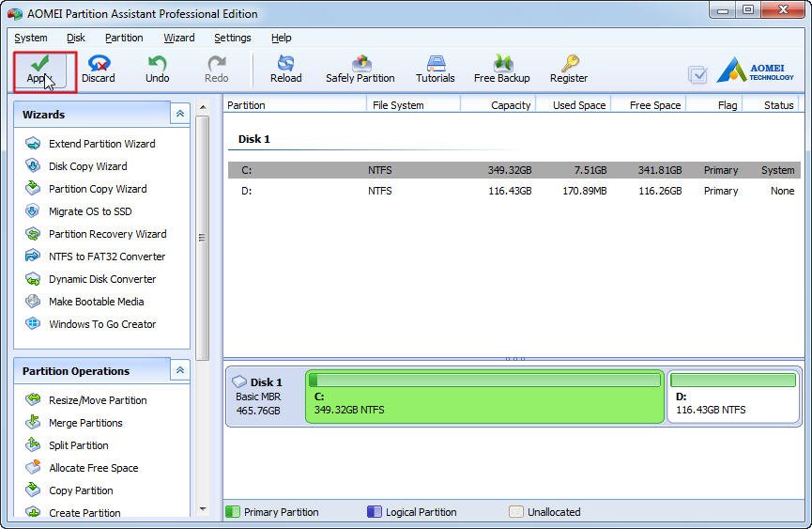Screen dimensions: 812x529
Task: Choose the Split Partition operation
Action: [79, 445]
